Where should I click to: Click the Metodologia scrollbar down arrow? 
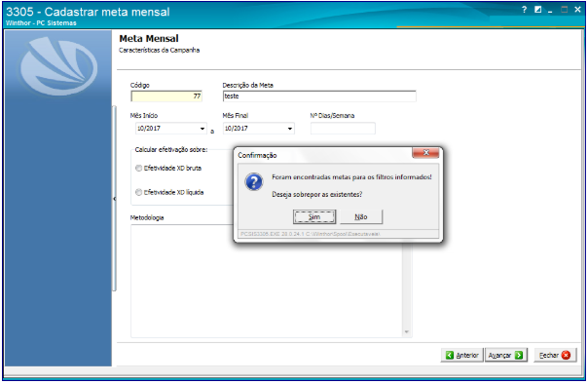(407, 332)
